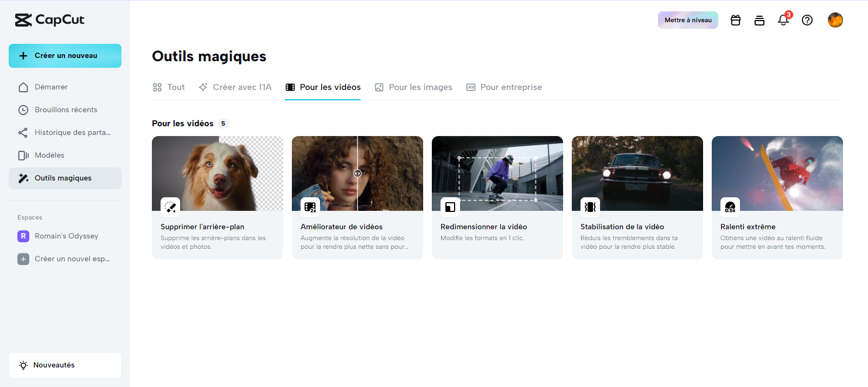This screenshot has width=868, height=387.
Task: Open the Romain's Odyssey space
Action: [x=65, y=236]
